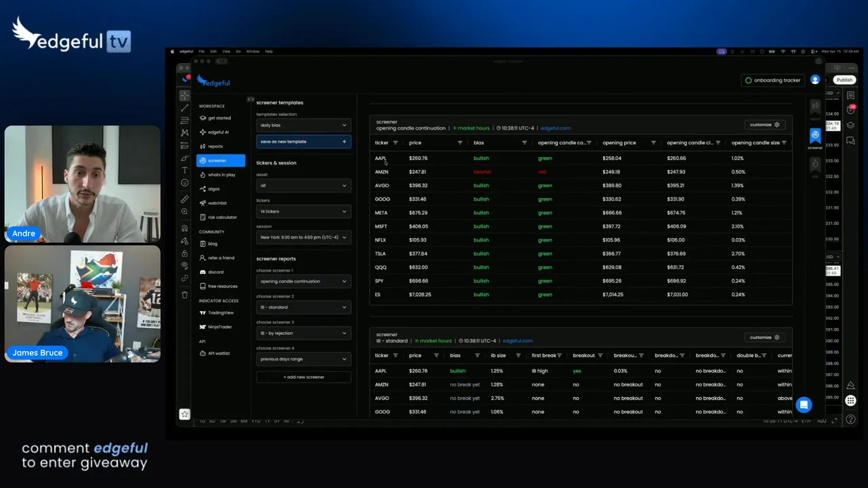Collapse the sidebar with the arrows toggle

(250, 100)
